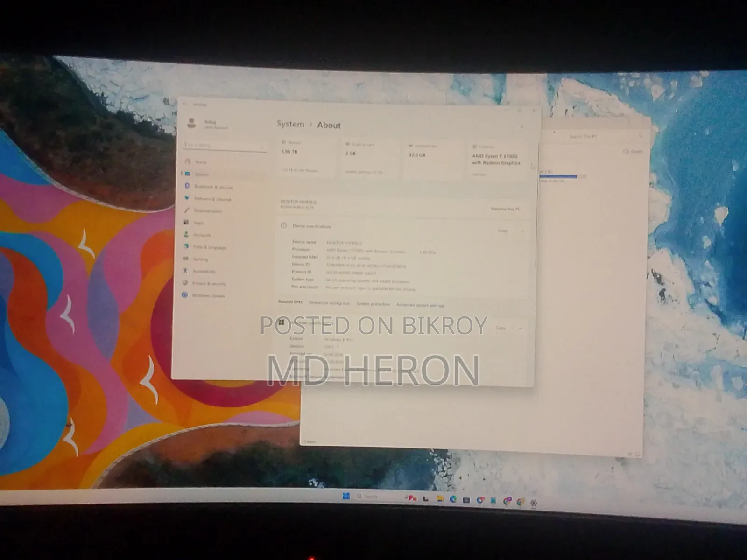The width and height of the screenshot is (747, 560).
Task: Go back using Settings back arrow
Action: click(x=185, y=104)
